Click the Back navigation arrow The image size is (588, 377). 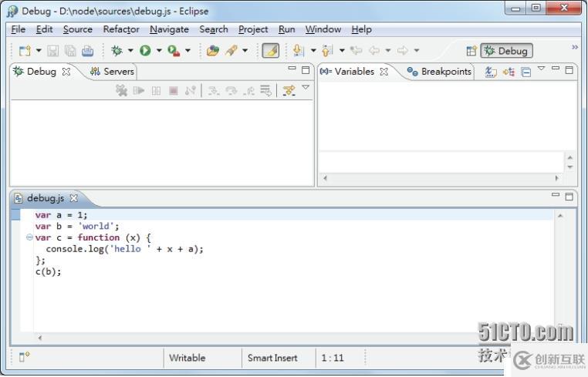pos(374,51)
